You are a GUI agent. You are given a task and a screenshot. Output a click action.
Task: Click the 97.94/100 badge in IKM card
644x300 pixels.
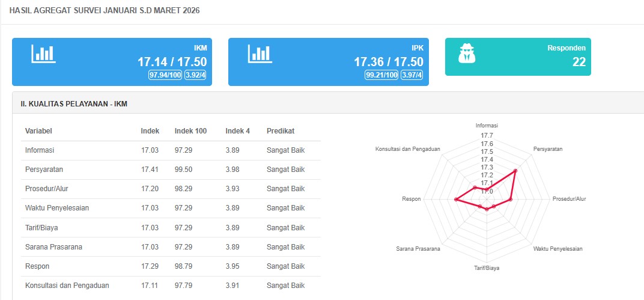(x=166, y=75)
